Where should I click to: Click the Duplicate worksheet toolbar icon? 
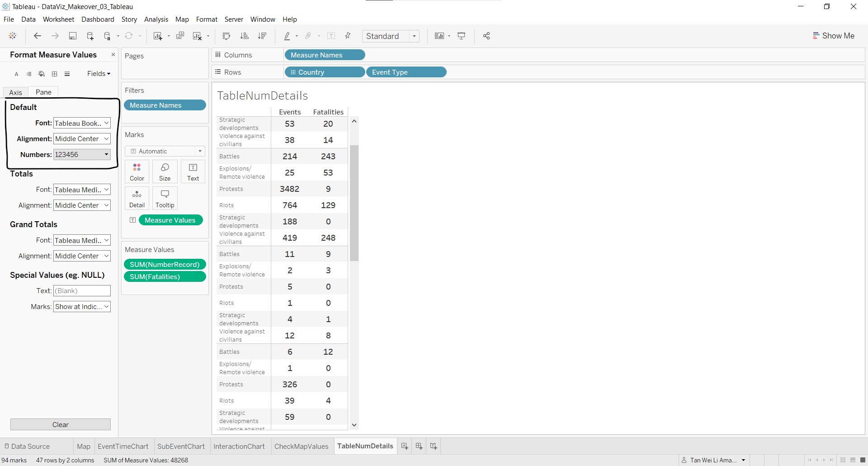(x=180, y=36)
